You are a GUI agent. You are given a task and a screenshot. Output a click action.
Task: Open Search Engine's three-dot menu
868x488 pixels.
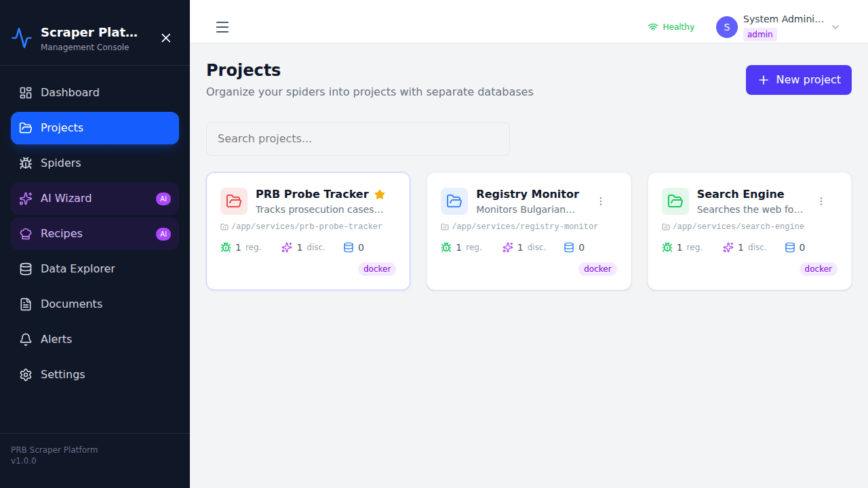821,201
